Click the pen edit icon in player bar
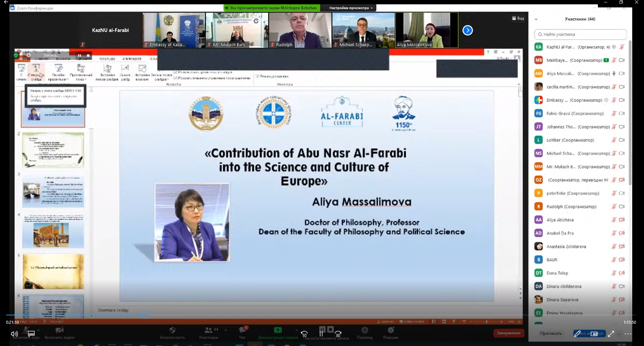Viewport: 644px width, 346px height. [577, 334]
